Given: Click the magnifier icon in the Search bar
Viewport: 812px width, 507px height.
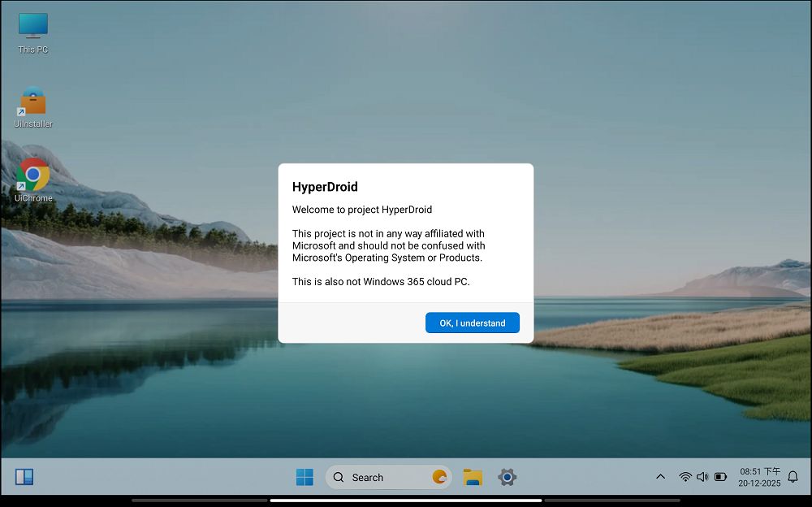Looking at the screenshot, I should click(x=339, y=478).
